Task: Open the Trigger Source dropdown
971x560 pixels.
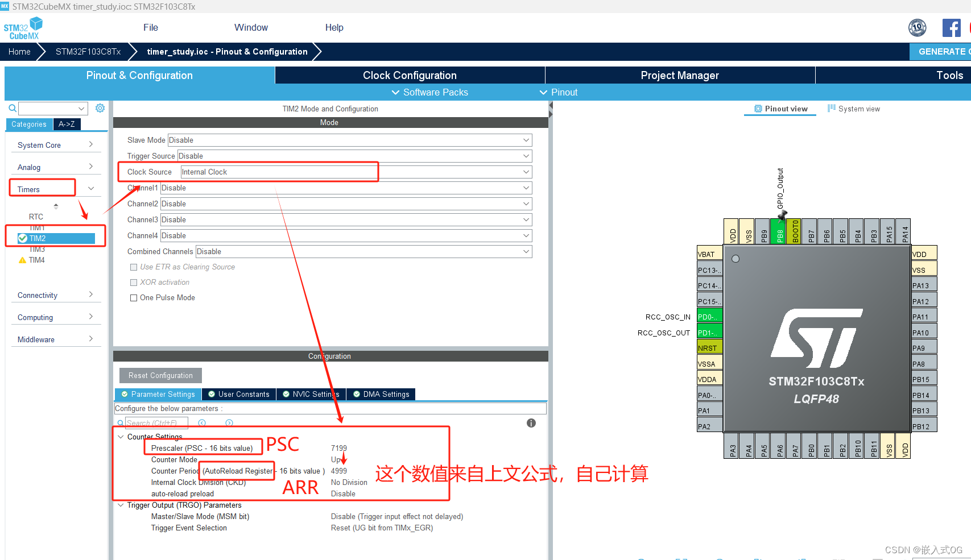Action: click(x=354, y=156)
